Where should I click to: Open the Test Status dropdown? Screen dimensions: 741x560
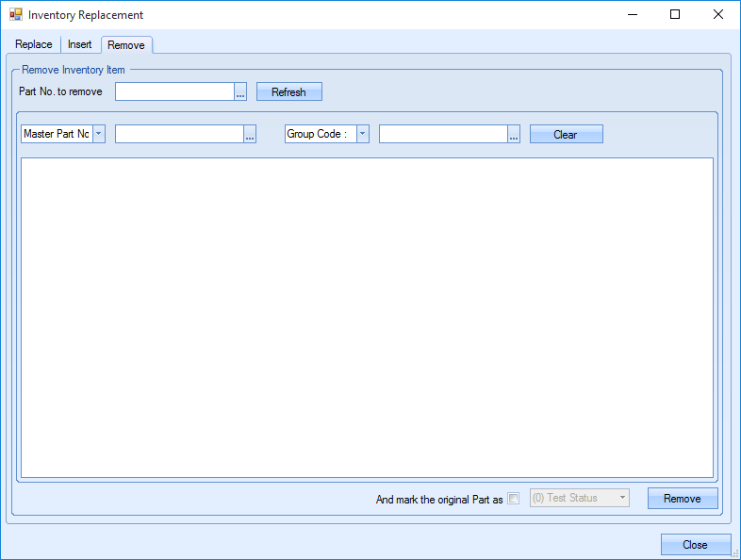622,498
